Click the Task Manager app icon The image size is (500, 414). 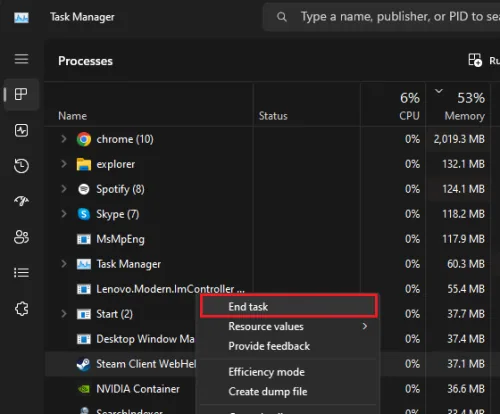tap(21, 18)
